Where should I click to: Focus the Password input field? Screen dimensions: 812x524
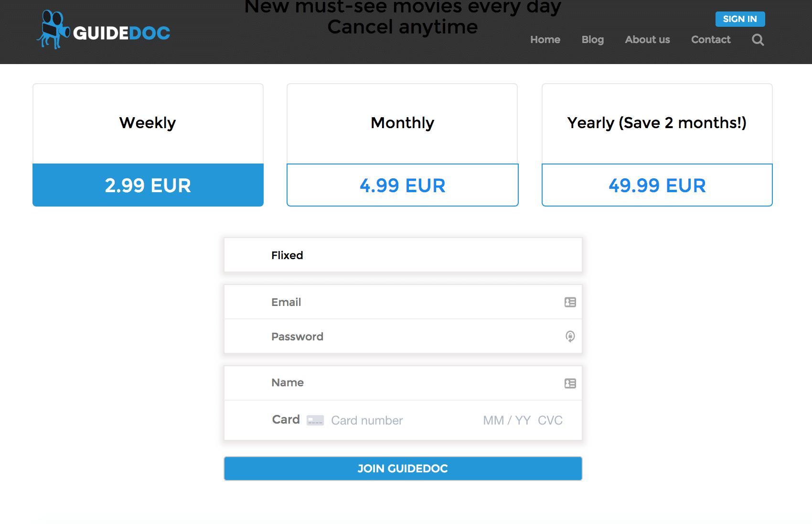pyautogui.click(x=403, y=337)
